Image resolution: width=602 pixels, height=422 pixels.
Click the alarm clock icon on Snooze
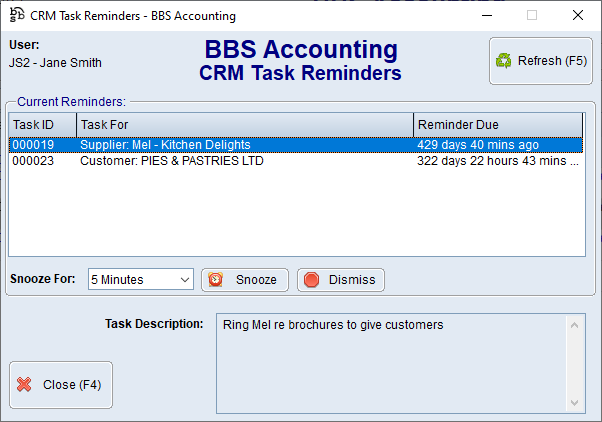[215, 280]
